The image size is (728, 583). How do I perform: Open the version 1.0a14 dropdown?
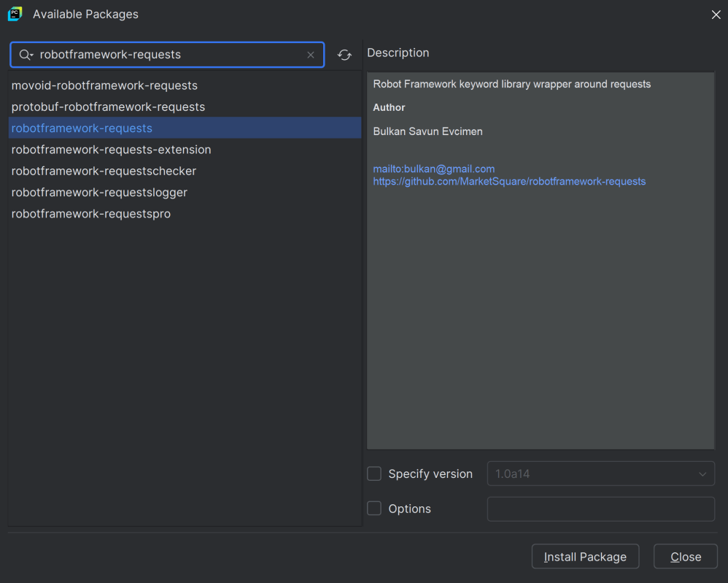click(x=600, y=474)
